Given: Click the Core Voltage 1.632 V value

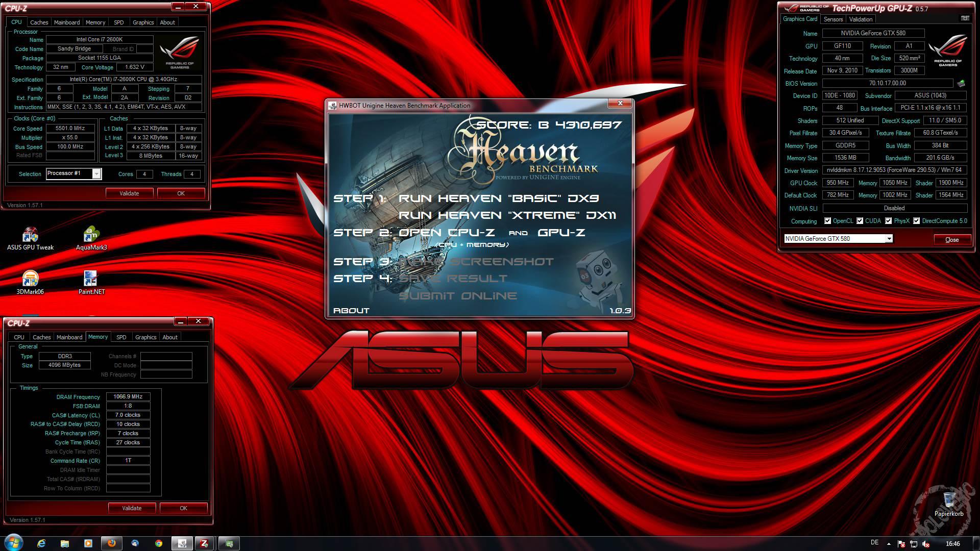Looking at the screenshot, I should pyautogui.click(x=135, y=67).
